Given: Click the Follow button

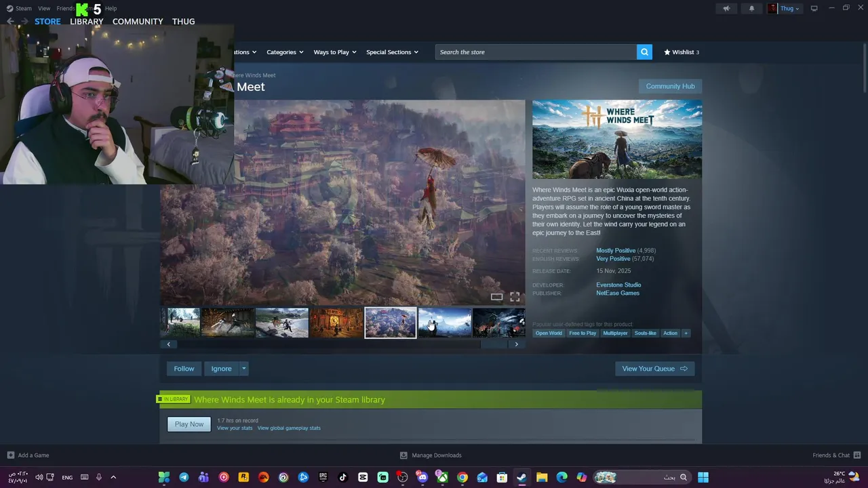Looking at the screenshot, I should tap(184, 369).
